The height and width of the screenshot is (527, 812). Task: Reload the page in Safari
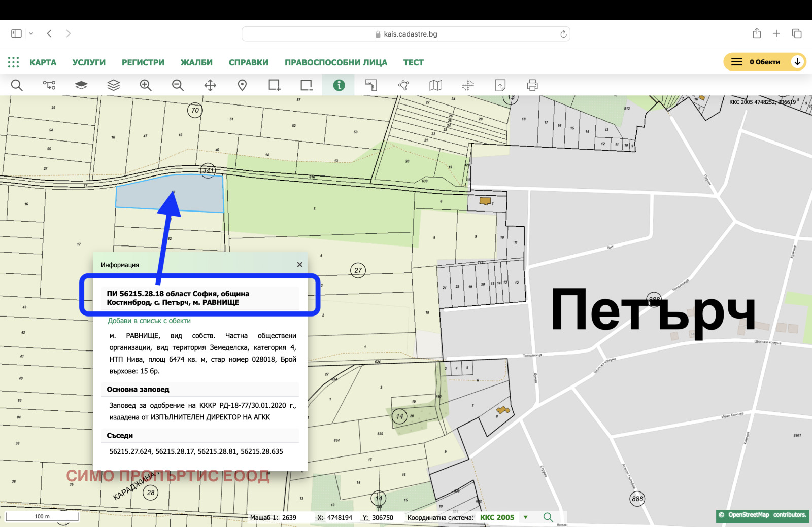[563, 34]
